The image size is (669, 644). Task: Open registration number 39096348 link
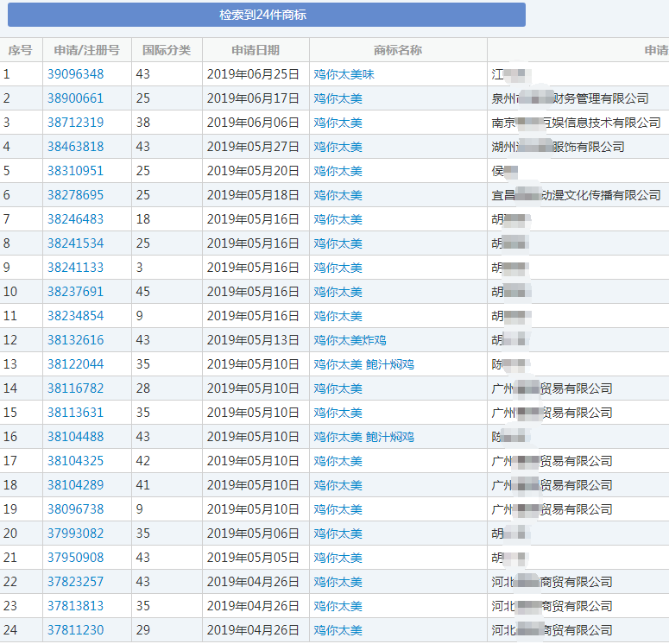tap(75, 74)
